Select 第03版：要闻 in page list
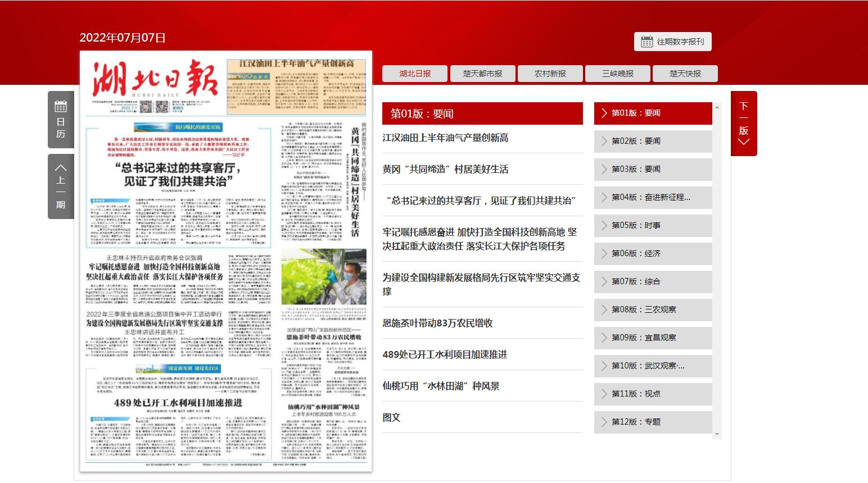Image resolution: width=868 pixels, height=483 pixels. [x=653, y=169]
